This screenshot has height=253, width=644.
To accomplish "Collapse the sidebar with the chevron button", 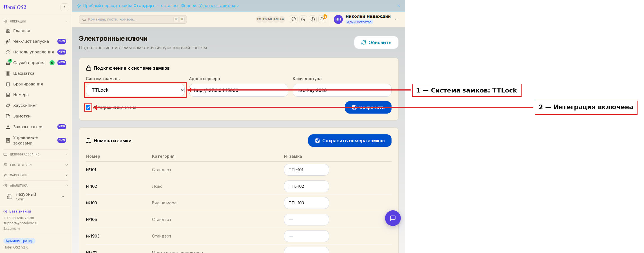I will coord(64,7).
